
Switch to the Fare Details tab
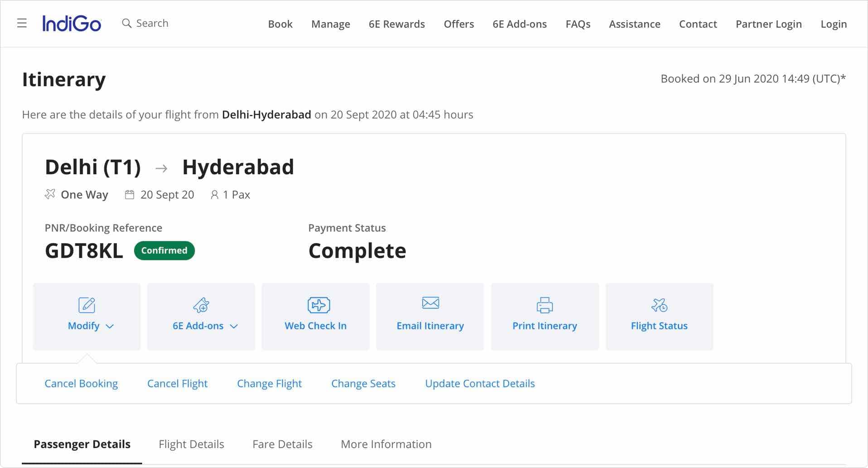282,444
